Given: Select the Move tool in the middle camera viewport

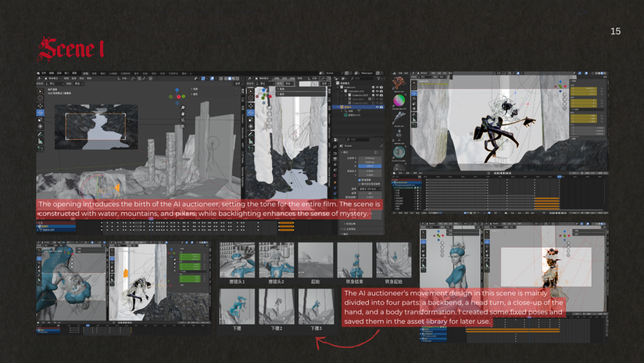Looking at the screenshot, I should point(251,106).
